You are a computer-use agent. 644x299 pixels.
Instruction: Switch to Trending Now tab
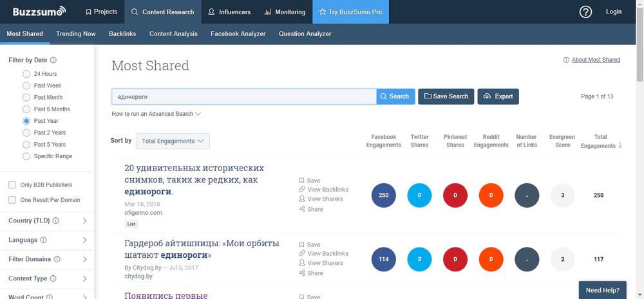(x=76, y=33)
